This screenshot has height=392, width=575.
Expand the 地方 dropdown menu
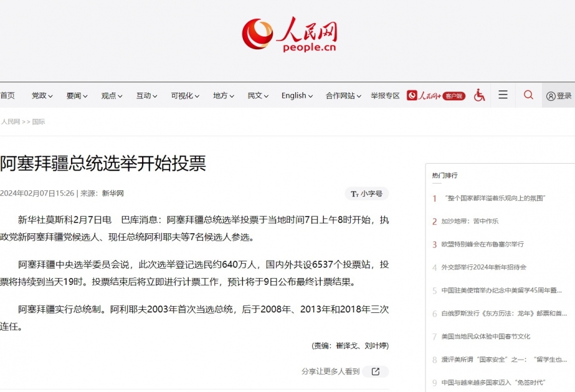pyautogui.click(x=224, y=96)
